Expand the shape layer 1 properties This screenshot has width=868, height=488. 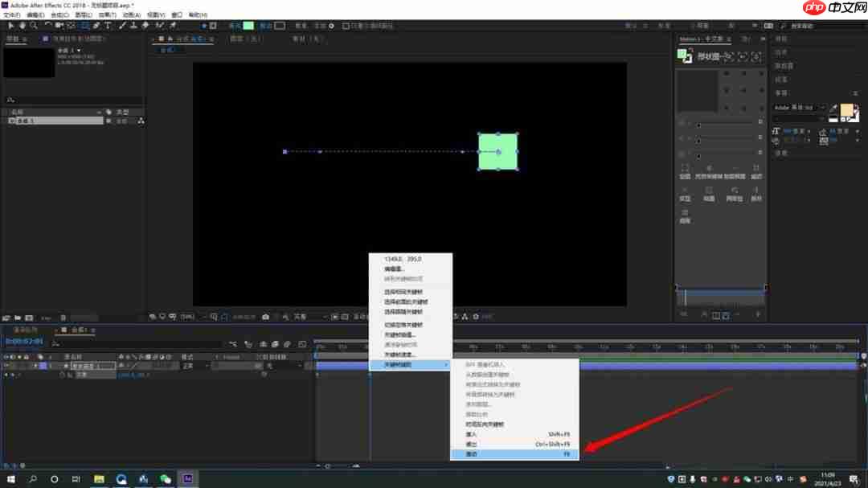pyautogui.click(x=35, y=366)
